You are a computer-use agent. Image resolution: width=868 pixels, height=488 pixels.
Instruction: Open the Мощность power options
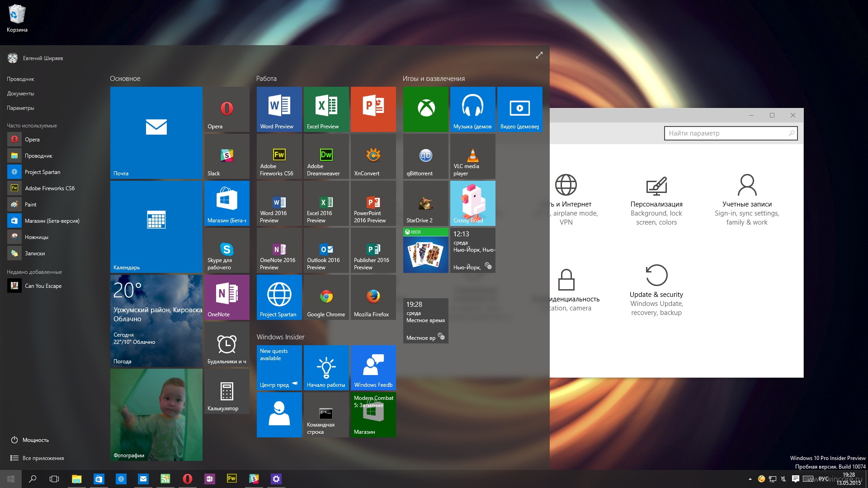(x=30, y=440)
